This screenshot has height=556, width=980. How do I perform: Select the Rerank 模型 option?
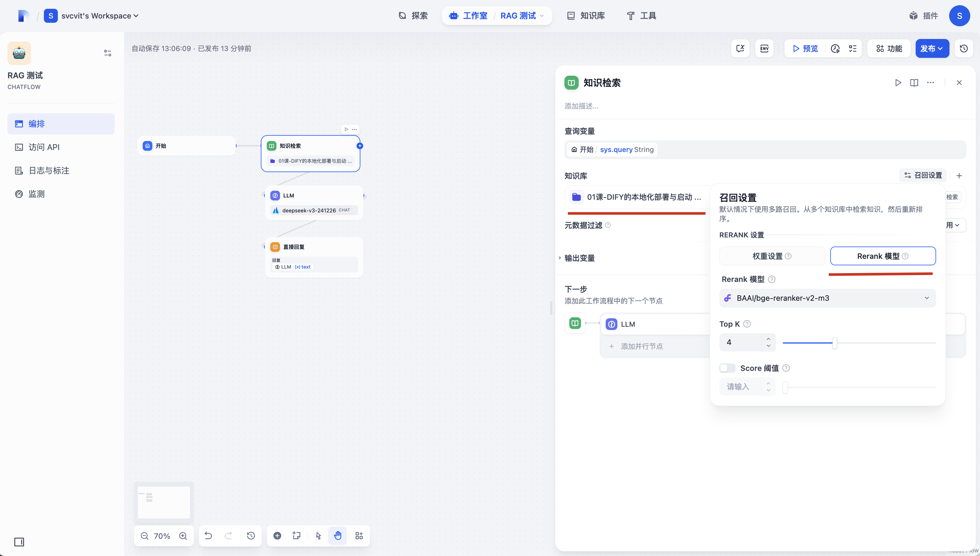click(x=883, y=256)
